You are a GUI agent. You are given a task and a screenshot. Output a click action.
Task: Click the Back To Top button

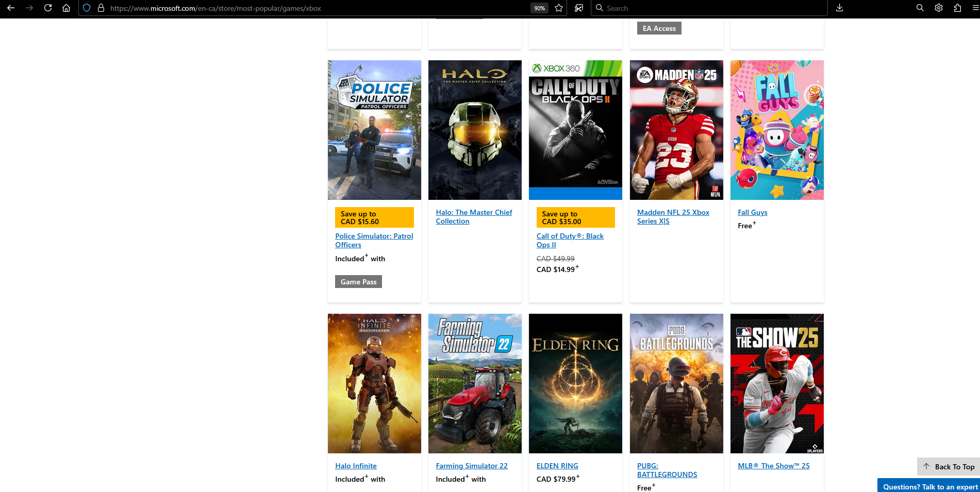(x=949, y=467)
